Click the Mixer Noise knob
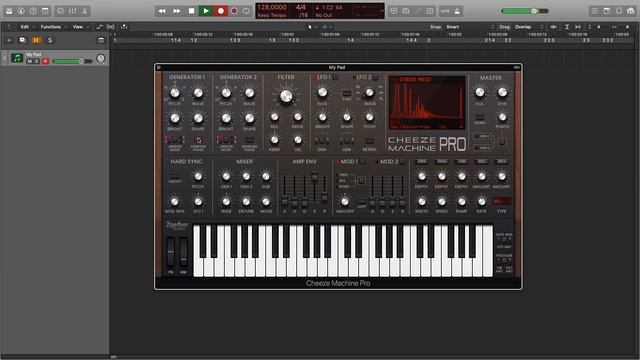Viewport: 640px width, 360px height. pyautogui.click(x=266, y=202)
